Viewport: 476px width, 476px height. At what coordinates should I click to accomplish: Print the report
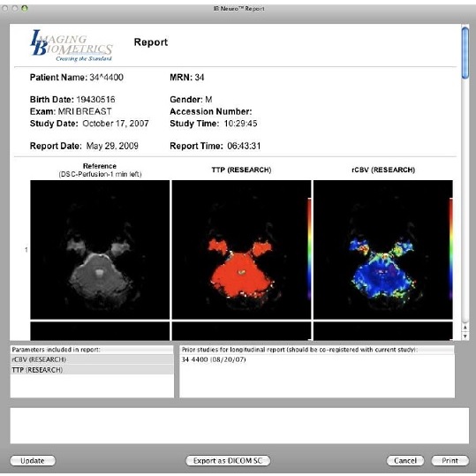point(450,460)
